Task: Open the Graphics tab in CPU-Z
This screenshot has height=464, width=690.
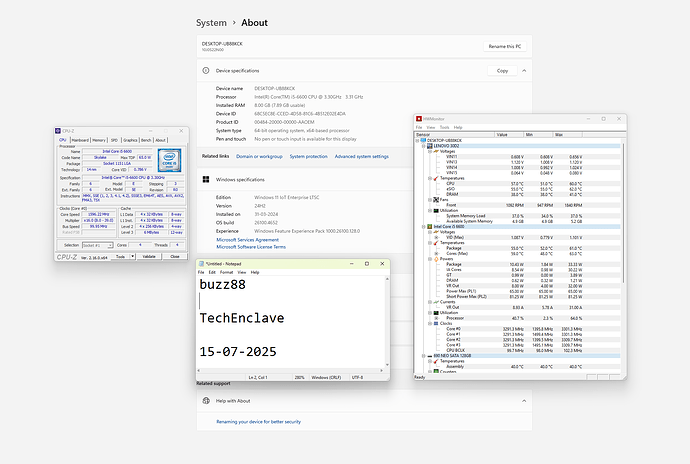Action: pyautogui.click(x=130, y=140)
